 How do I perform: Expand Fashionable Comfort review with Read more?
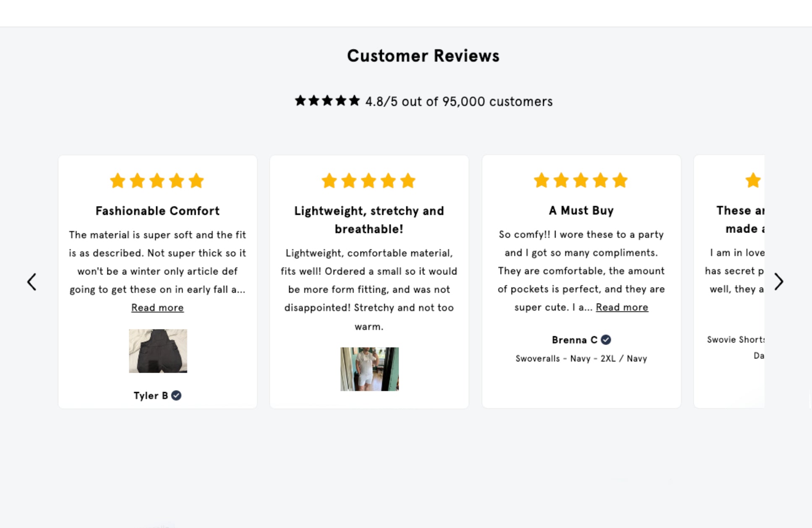[157, 308]
